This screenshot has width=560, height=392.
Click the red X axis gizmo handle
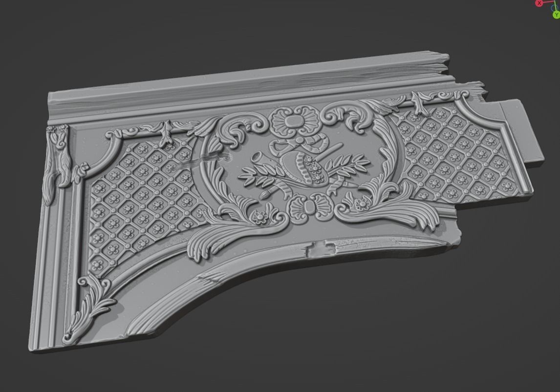point(539,3)
